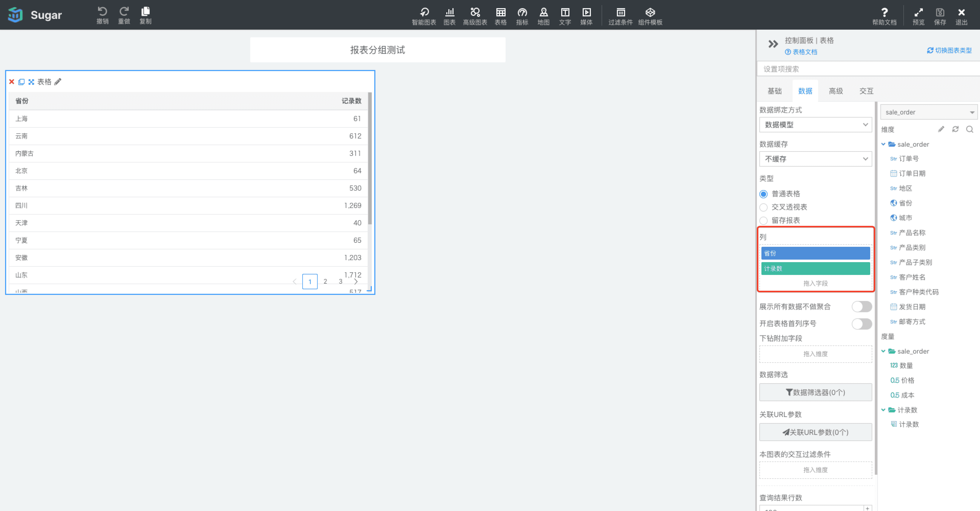
Task: Open the 地图 map tool
Action: [x=543, y=16]
